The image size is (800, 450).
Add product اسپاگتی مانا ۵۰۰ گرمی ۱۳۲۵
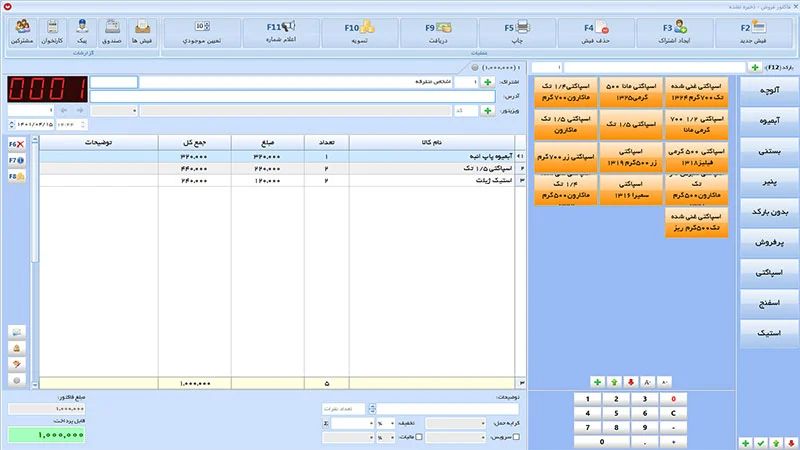click(631, 92)
